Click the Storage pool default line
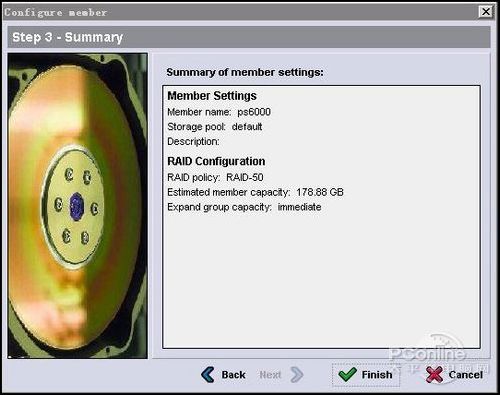 point(215,127)
